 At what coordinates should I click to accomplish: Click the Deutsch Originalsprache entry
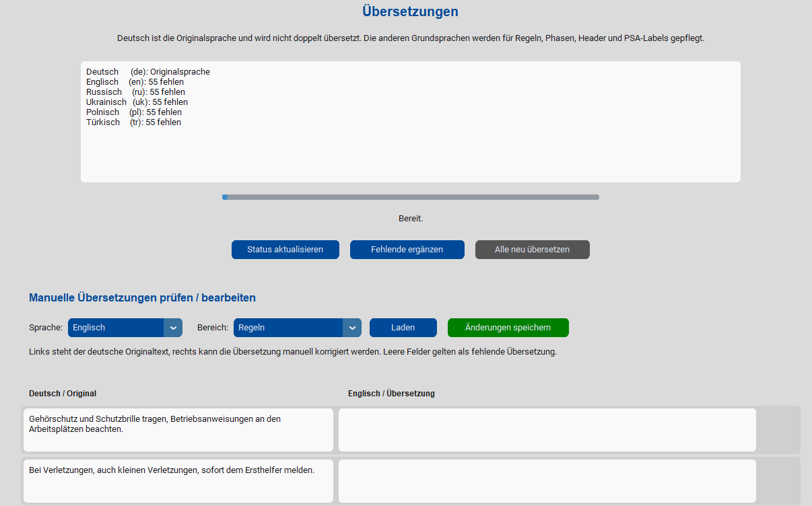[148, 71]
